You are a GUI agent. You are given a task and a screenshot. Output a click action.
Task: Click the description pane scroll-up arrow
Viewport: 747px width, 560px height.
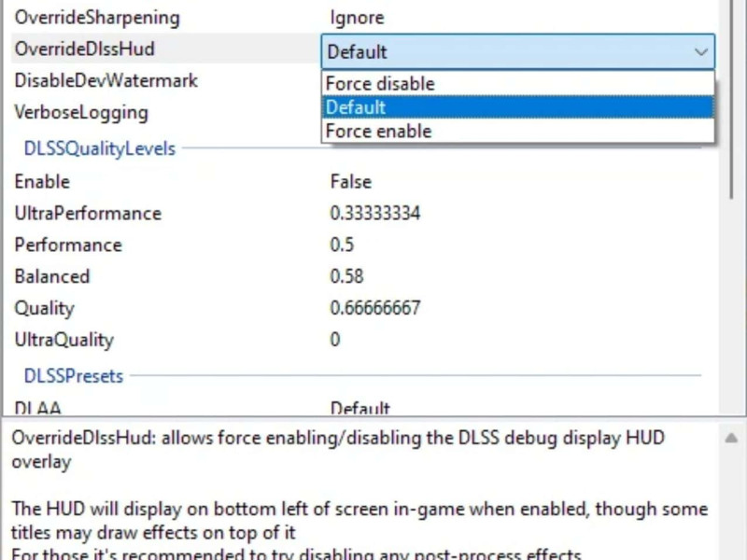pyautogui.click(x=731, y=438)
